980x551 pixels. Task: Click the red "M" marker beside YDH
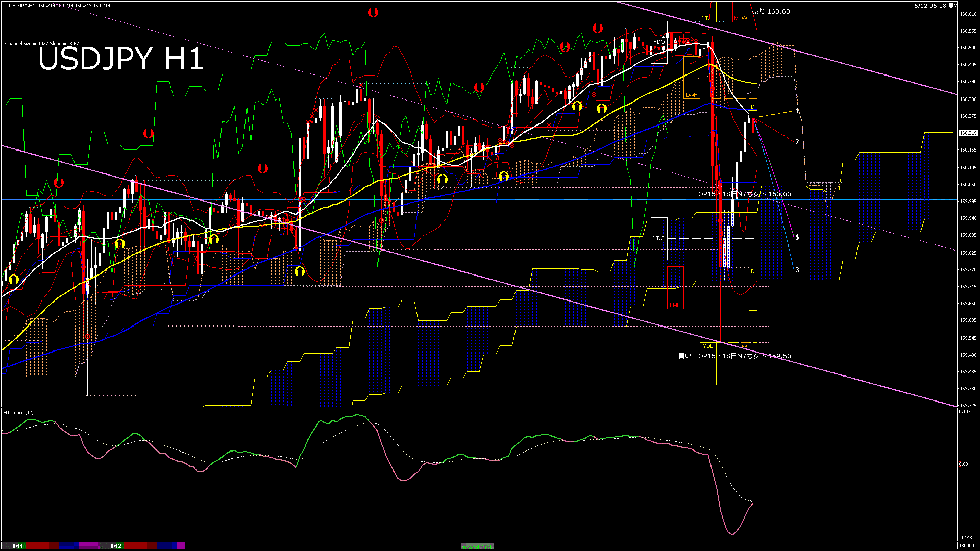[x=736, y=18]
